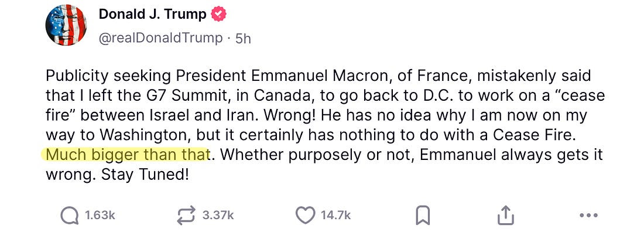Visit the @realDonaldTrump handle link

tap(160, 38)
